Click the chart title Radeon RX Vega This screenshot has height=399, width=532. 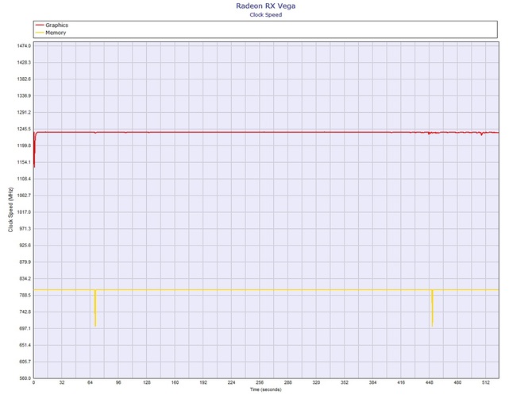click(x=266, y=6)
